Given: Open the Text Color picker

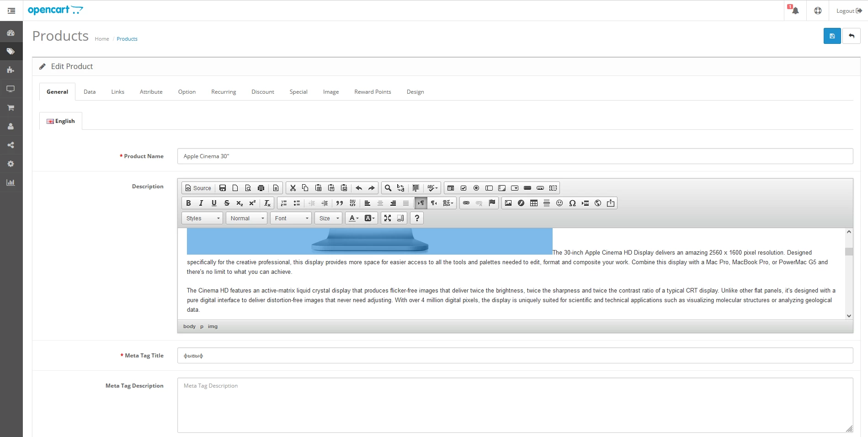Looking at the screenshot, I should pos(353,218).
